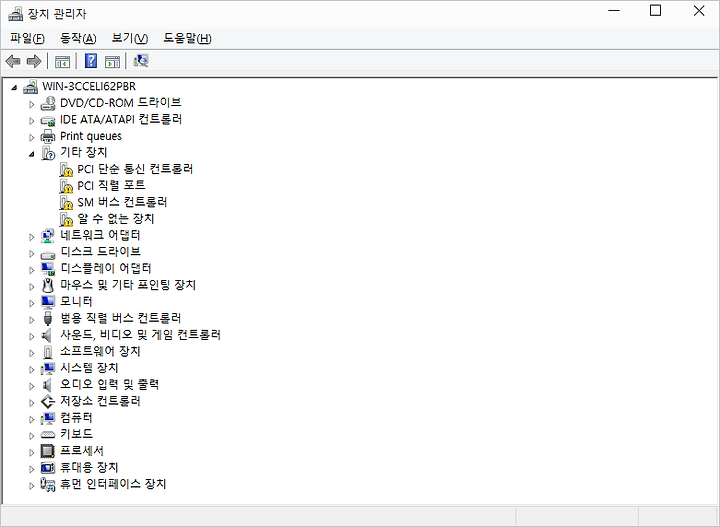Toggle the action pane toolbar icon
Image resolution: width=720 pixels, height=527 pixels.
[112, 61]
